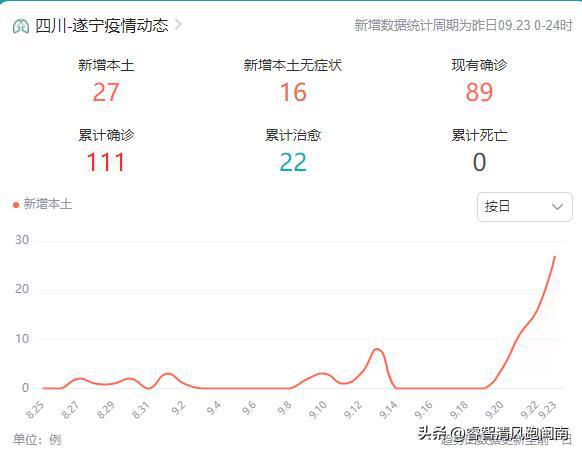Open the 按日 time period dropdown
Screen dimensions: 582x454
pyautogui.click(x=524, y=207)
